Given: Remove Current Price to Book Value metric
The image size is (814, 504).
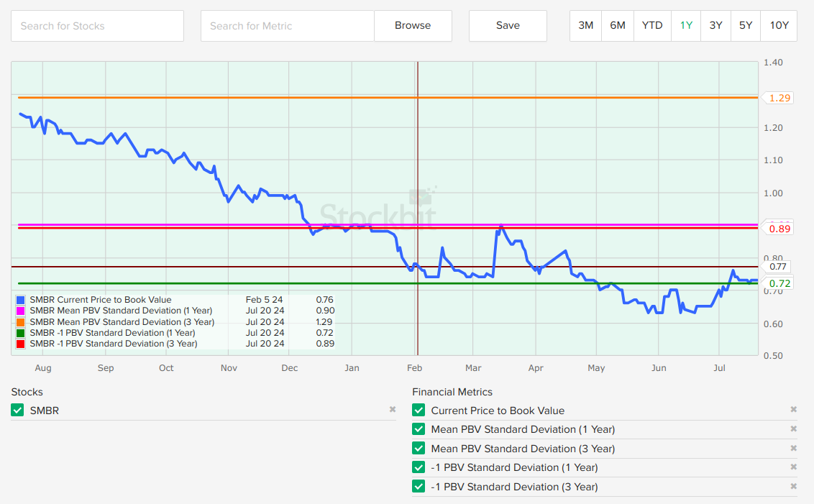Looking at the screenshot, I should point(794,410).
